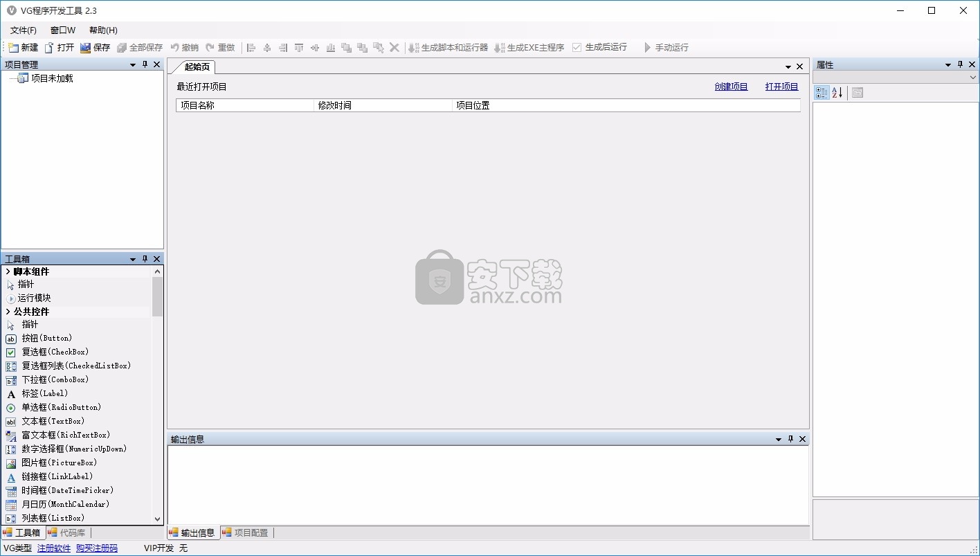Open the 窗口W menu

point(63,30)
